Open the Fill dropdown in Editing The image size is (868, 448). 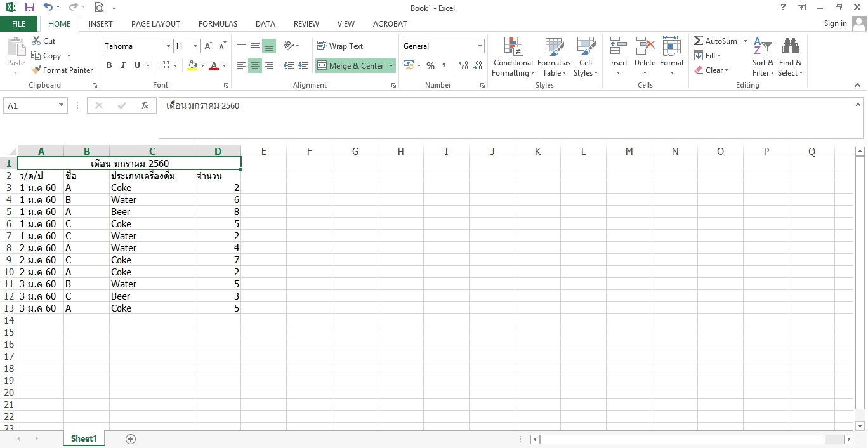[707, 56]
